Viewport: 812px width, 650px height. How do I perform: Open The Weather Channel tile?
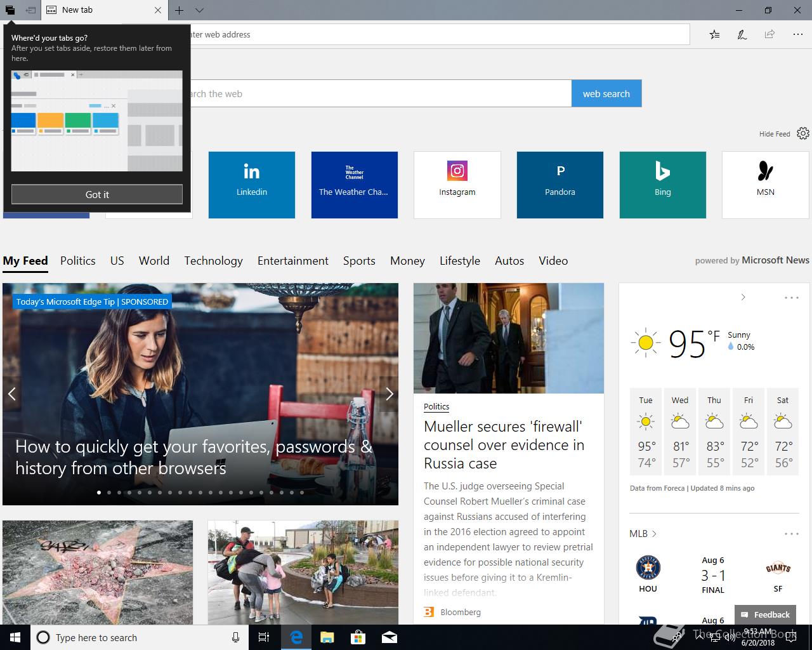tap(355, 185)
